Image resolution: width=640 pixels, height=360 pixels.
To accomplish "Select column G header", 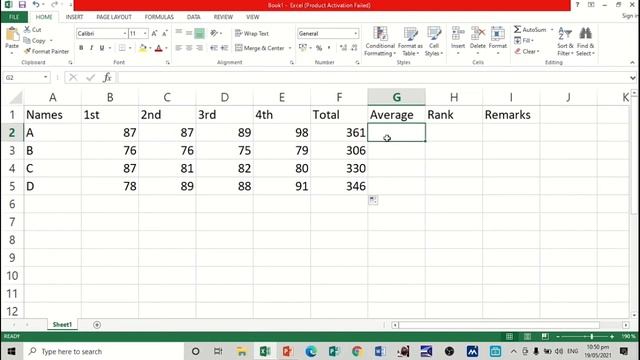I will coord(396,97).
